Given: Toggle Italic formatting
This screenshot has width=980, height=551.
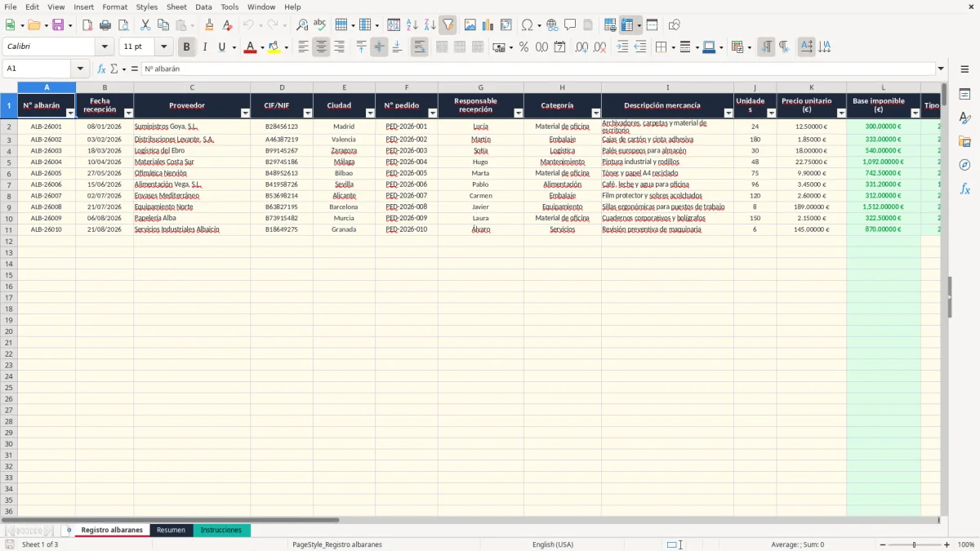Looking at the screenshot, I should [x=205, y=47].
